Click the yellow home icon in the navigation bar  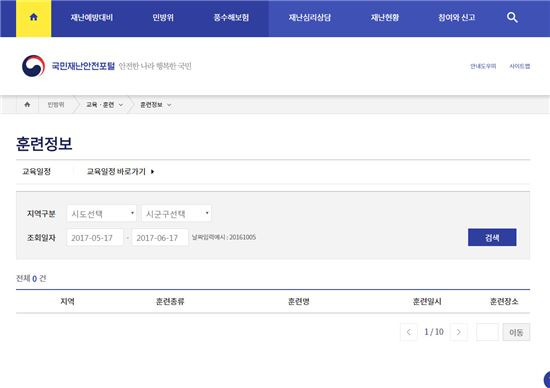click(34, 18)
